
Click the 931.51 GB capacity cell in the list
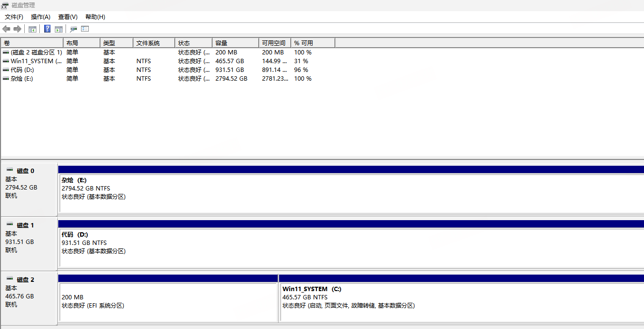tap(230, 69)
